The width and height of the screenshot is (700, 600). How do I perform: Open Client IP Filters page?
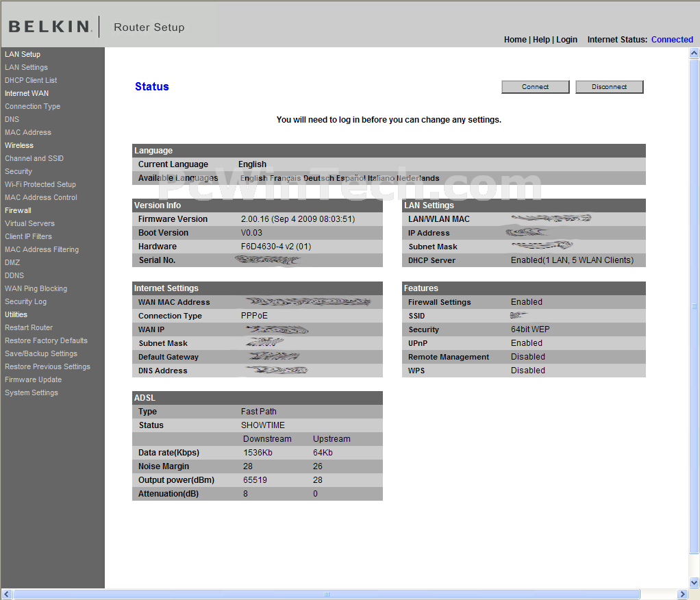pos(29,236)
